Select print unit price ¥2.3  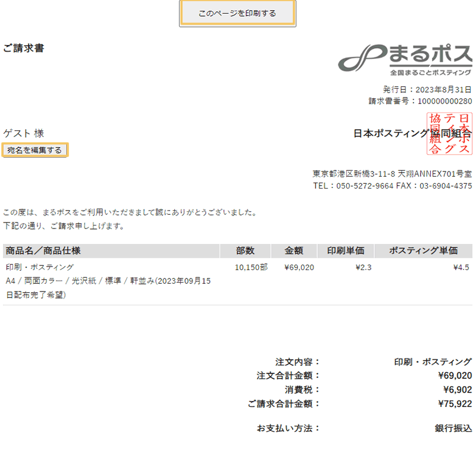coord(364,267)
